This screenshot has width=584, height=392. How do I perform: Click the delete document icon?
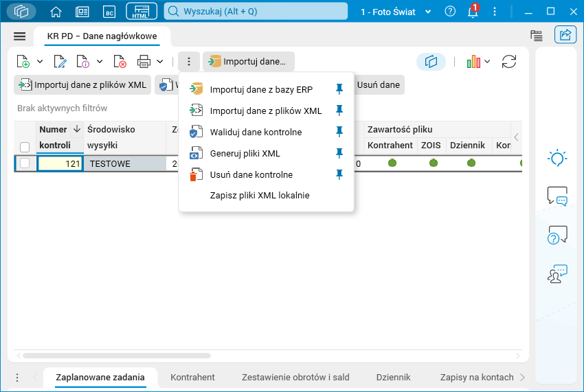coord(120,61)
